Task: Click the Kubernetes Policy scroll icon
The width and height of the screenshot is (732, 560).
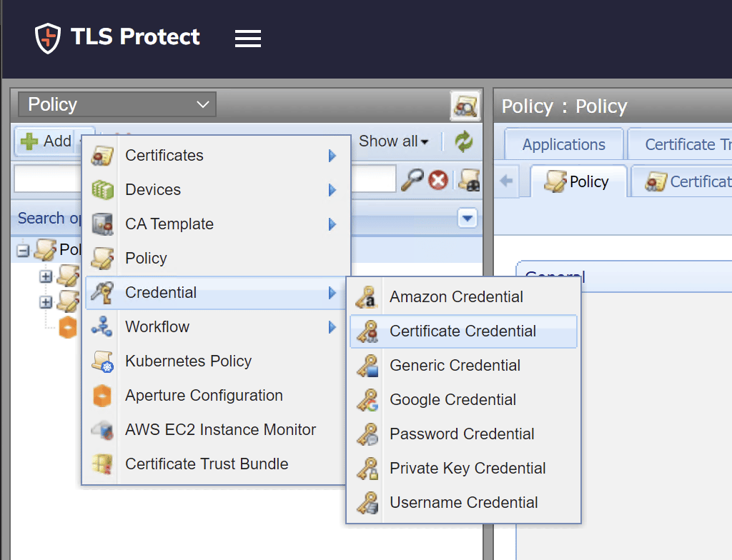Action: pos(103,361)
